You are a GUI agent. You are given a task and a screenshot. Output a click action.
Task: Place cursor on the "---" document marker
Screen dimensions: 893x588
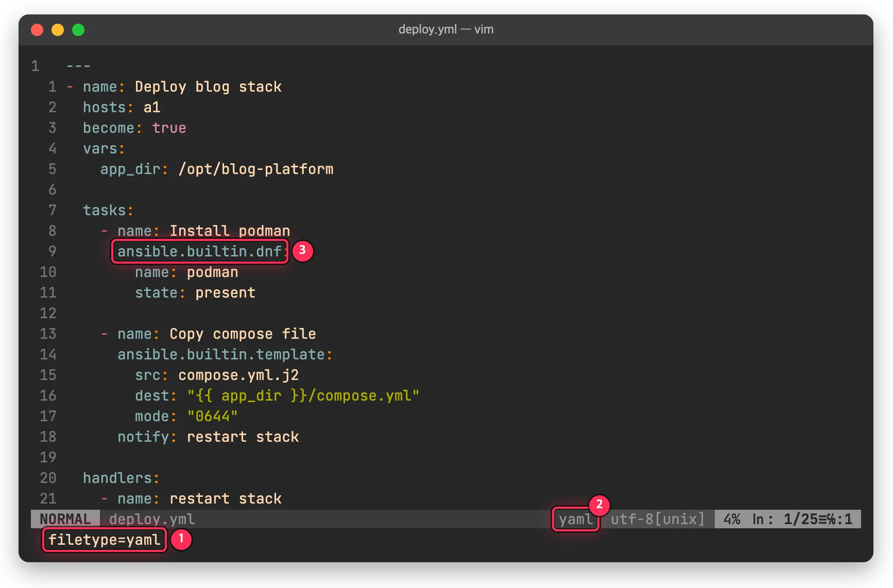[78, 66]
